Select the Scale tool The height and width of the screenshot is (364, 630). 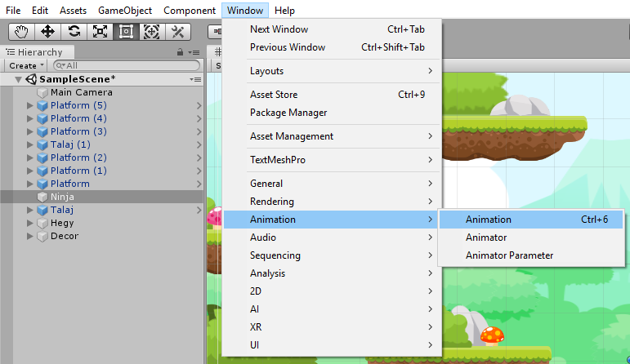[x=100, y=32]
